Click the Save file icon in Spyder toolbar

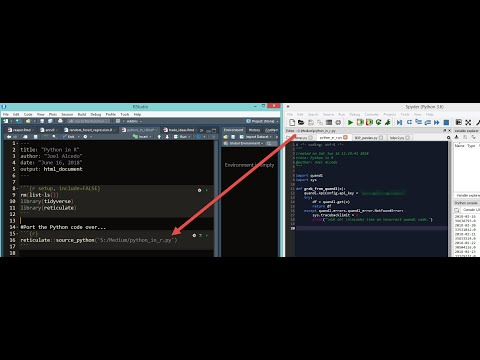coord(311,122)
